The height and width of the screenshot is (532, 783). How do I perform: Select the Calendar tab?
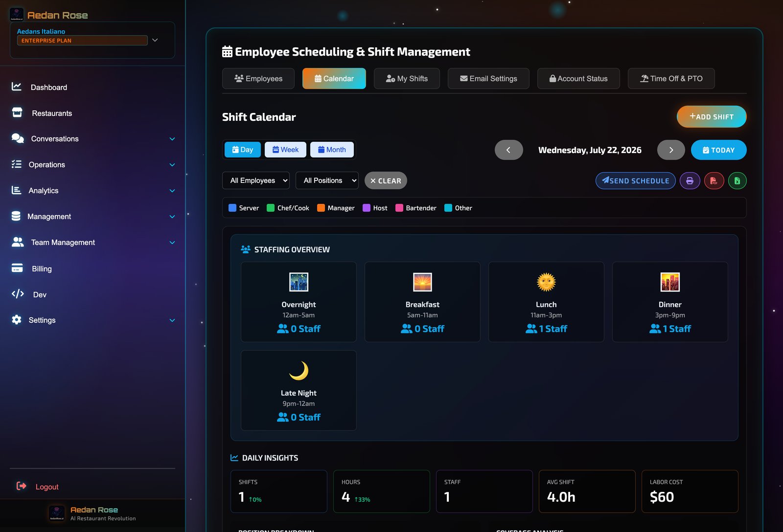coord(334,78)
